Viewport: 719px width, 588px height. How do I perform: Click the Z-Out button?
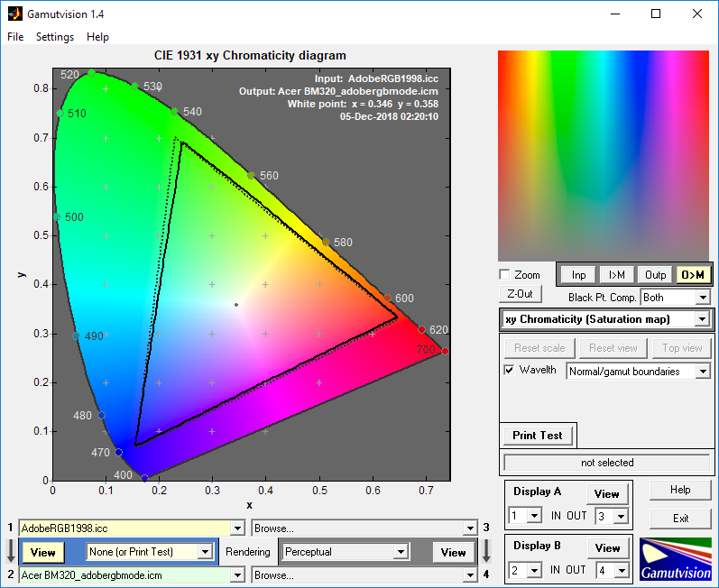(x=520, y=294)
